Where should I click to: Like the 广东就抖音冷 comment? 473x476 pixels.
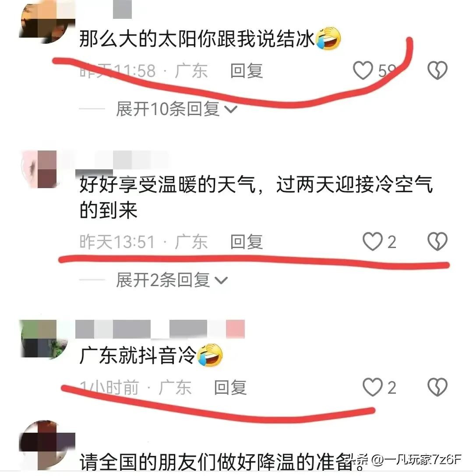coord(373,387)
